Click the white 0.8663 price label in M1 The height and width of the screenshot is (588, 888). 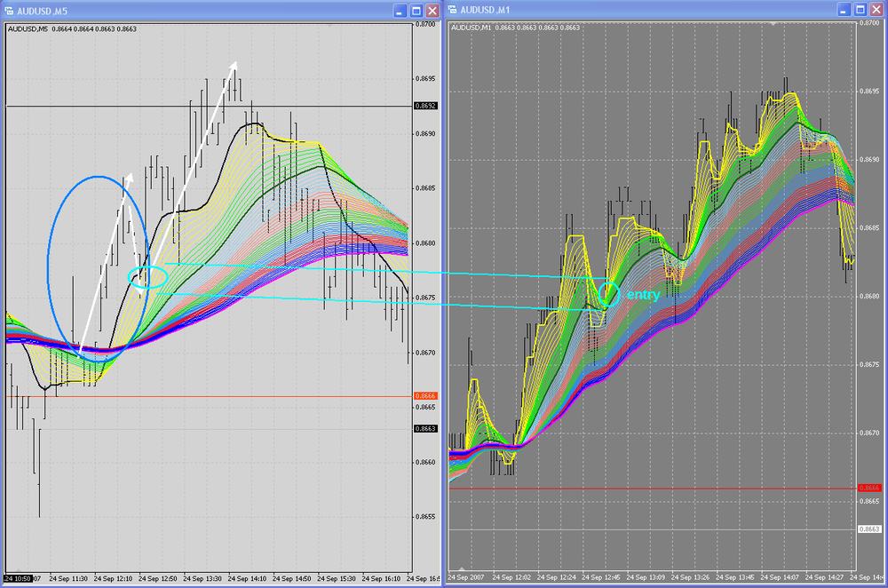point(869,529)
